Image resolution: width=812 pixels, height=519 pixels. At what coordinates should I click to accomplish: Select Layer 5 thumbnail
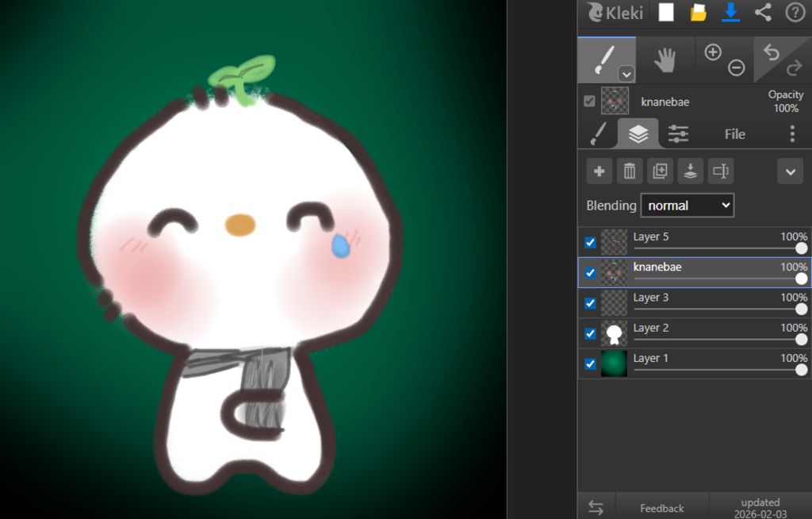615,242
